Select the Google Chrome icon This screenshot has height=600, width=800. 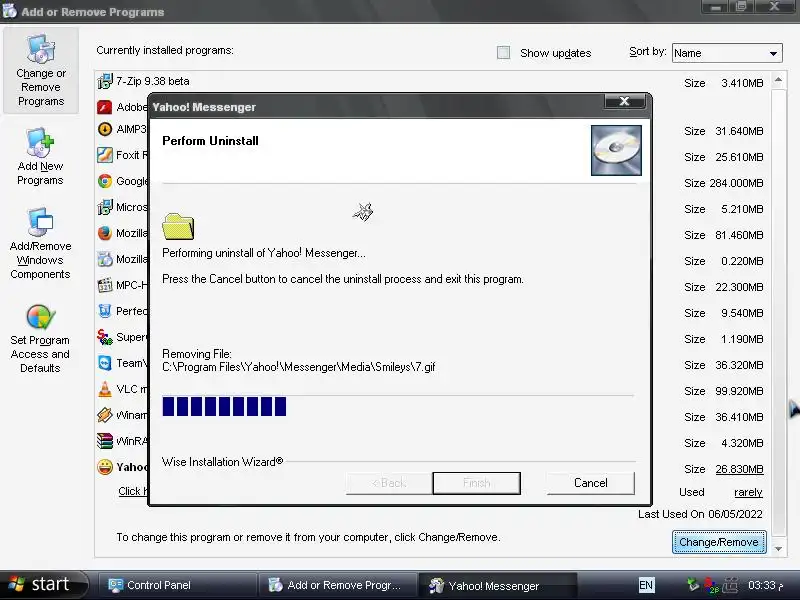(x=105, y=181)
